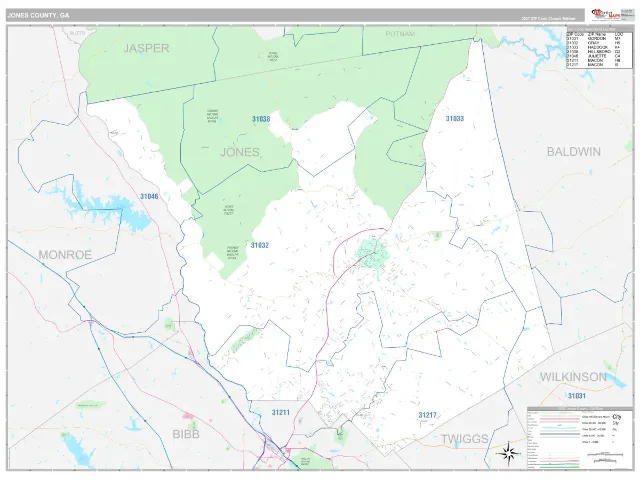
Task: Click ZIP code label 31033
Action: [454, 119]
